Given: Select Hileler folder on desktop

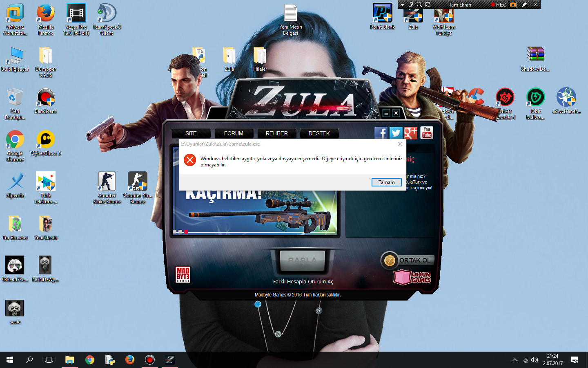Looking at the screenshot, I should (x=260, y=59).
